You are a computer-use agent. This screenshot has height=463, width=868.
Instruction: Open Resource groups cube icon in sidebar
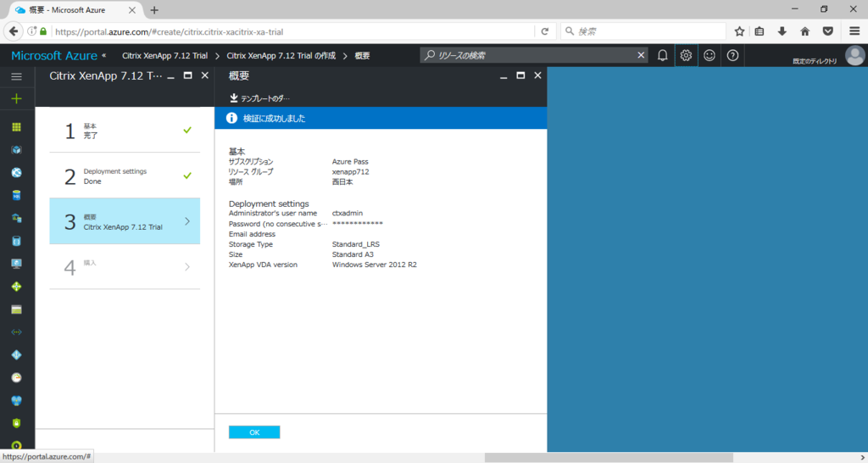[17, 150]
